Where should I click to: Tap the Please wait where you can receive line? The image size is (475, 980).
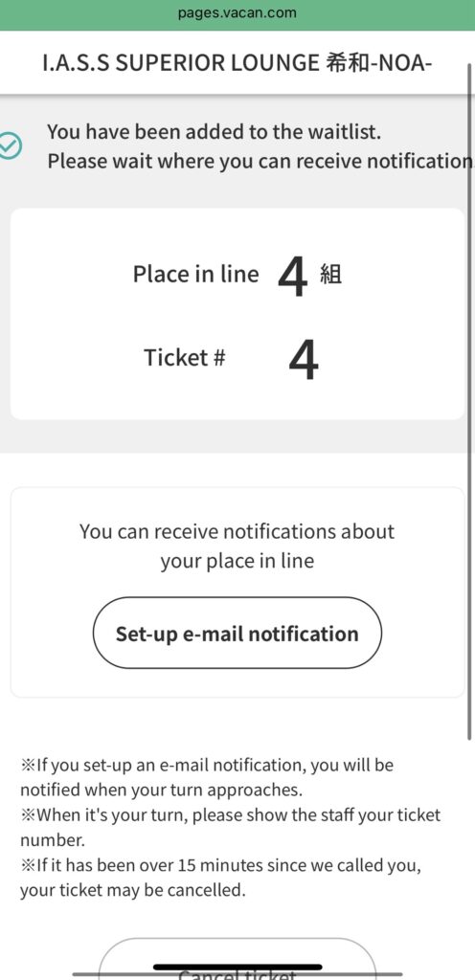[260, 161]
